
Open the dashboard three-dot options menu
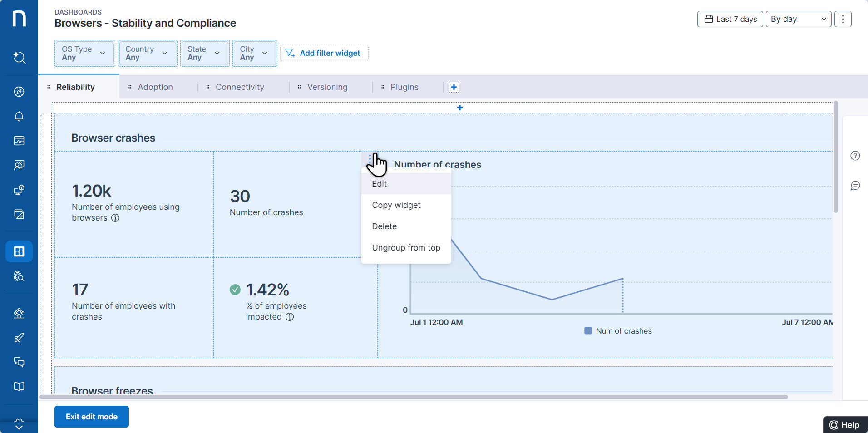[x=843, y=19]
